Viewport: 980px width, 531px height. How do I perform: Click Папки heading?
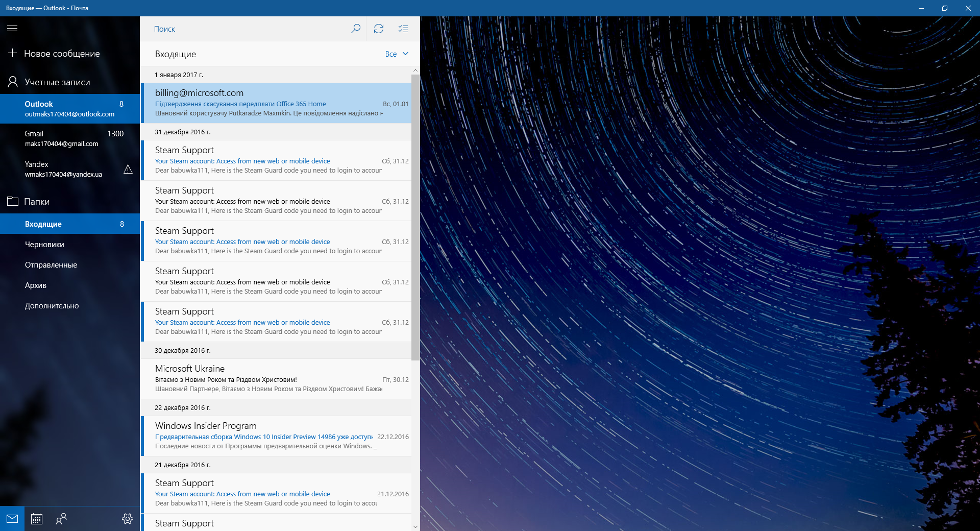pyautogui.click(x=37, y=202)
